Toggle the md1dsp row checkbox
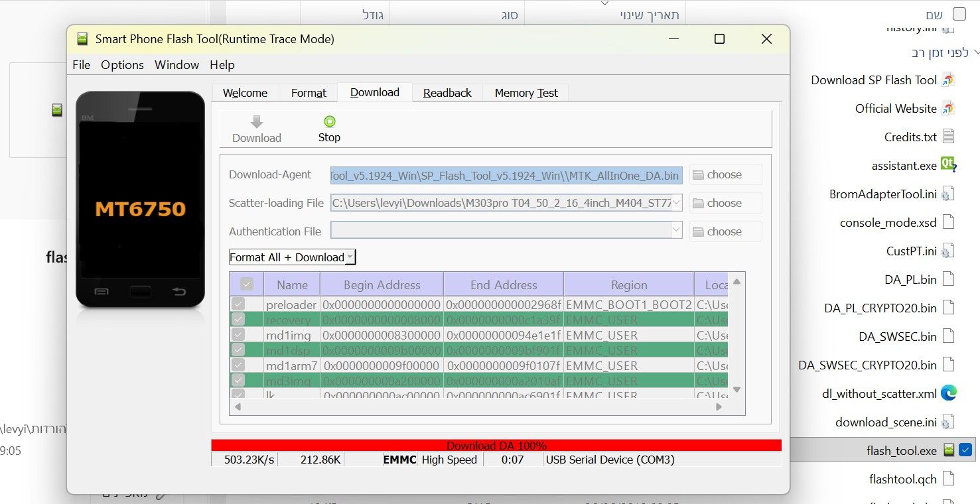 click(238, 350)
